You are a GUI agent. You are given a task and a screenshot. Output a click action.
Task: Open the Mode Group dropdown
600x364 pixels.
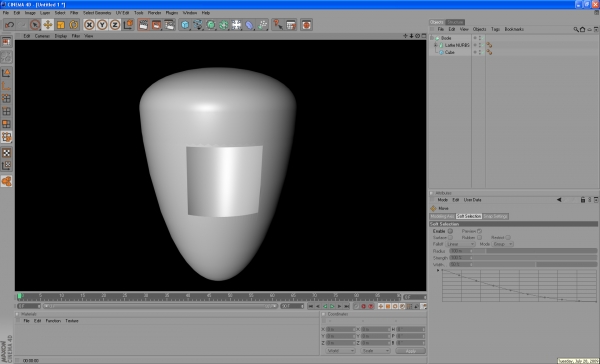pos(503,244)
